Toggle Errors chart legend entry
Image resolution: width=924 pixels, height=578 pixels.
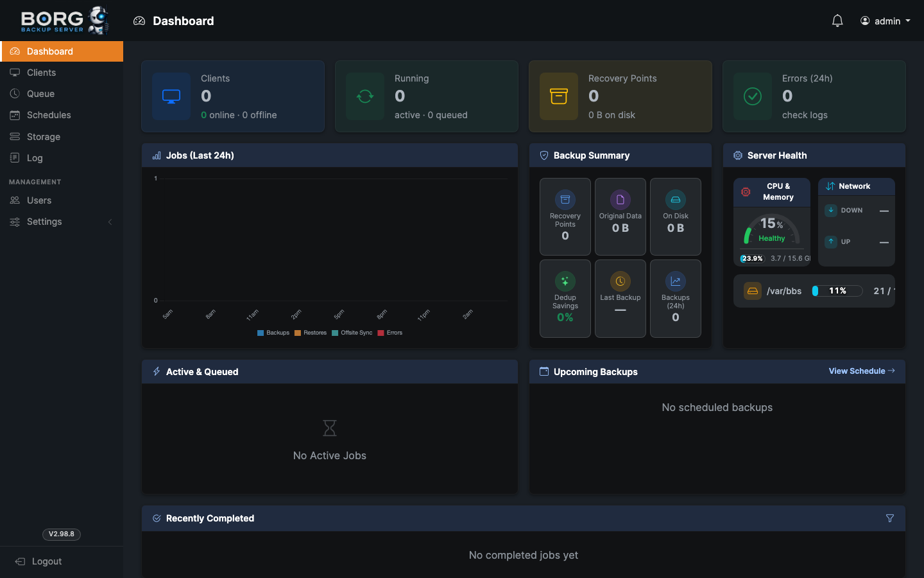(x=390, y=333)
